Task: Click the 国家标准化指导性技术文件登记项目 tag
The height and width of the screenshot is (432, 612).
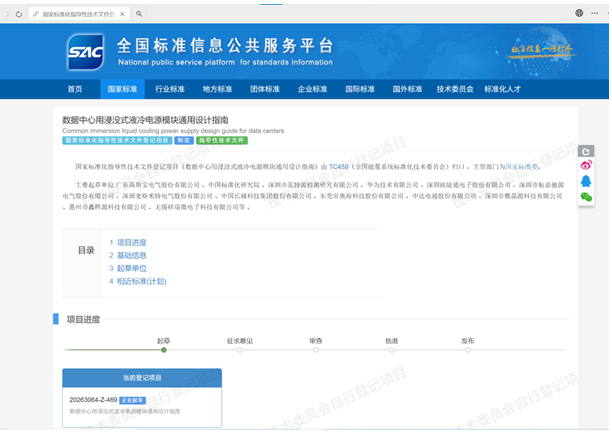Action: pos(117,140)
